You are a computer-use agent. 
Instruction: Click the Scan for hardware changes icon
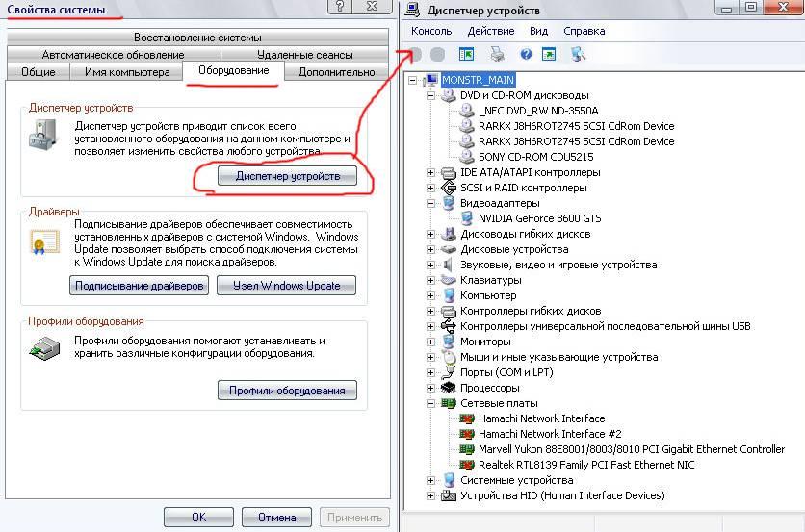(578, 54)
